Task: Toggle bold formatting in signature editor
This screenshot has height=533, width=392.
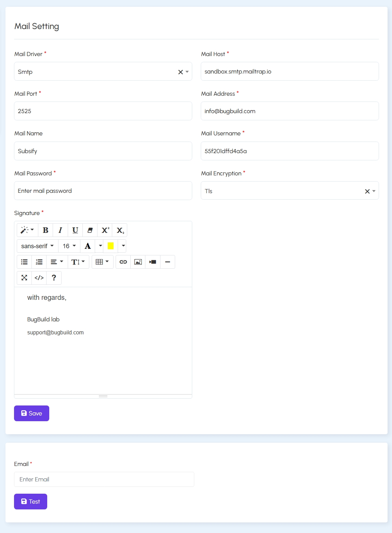Action: pos(45,230)
